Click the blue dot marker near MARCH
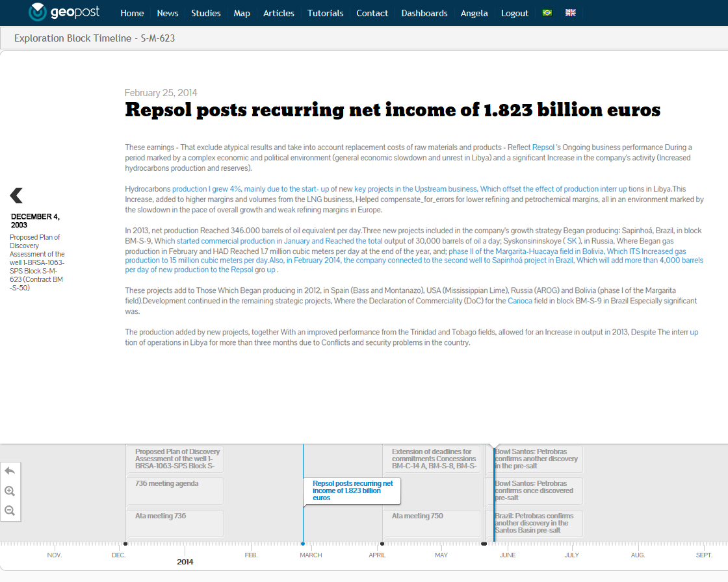Viewport: 728px width, 582px height. (x=303, y=544)
